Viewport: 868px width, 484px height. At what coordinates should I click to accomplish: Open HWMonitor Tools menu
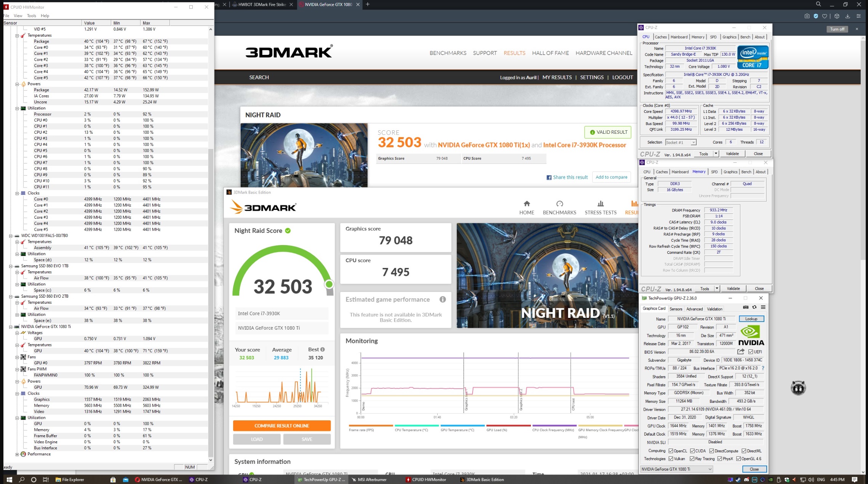pyautogui.click(x=31, y=16)
